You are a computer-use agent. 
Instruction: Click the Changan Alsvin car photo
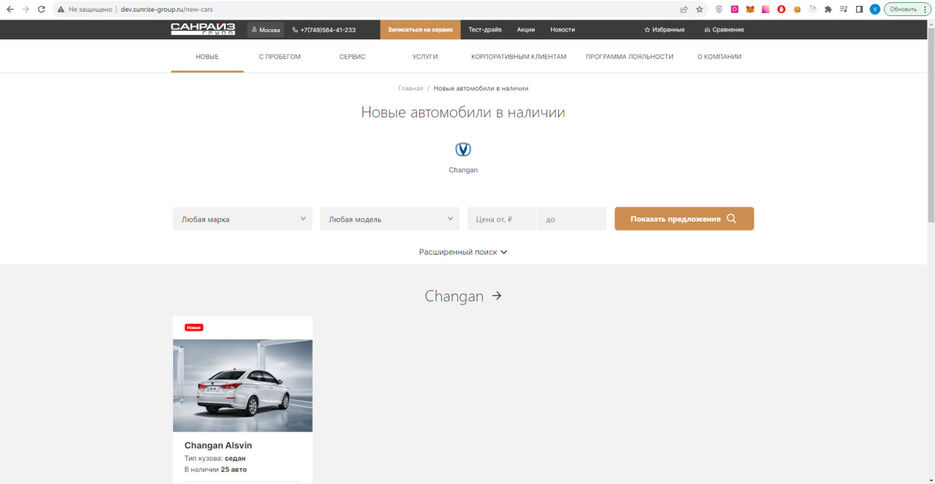243,386
